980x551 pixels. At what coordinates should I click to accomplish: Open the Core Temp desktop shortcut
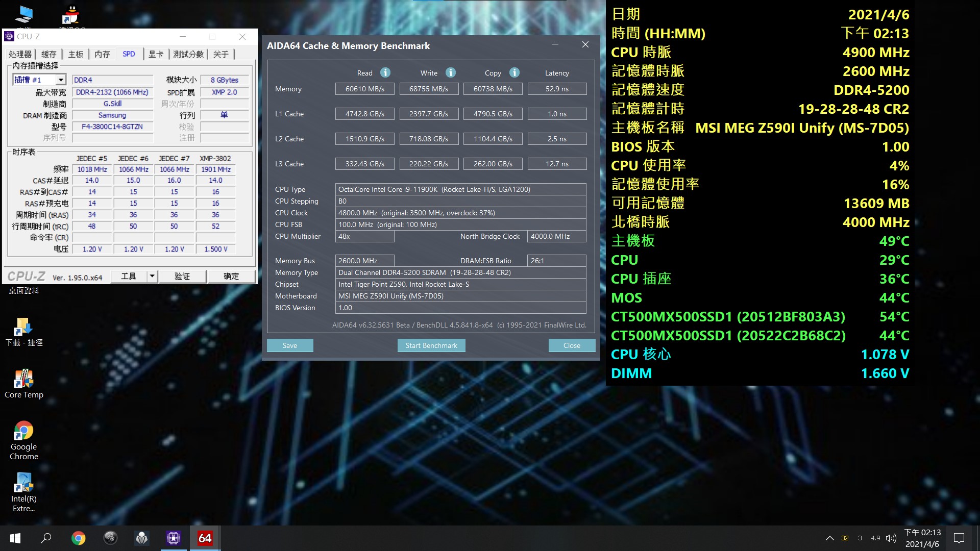tap(23, 384)
